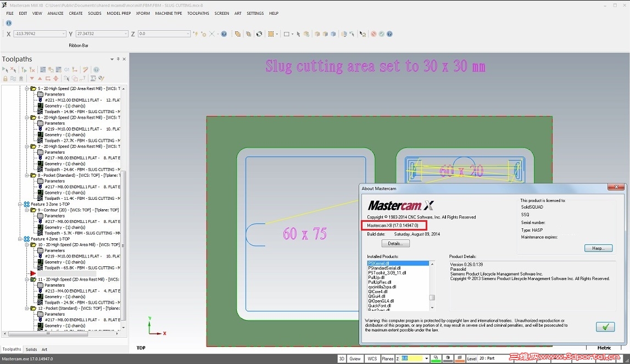Open the TOOLPATHS menu

[198, 13]
